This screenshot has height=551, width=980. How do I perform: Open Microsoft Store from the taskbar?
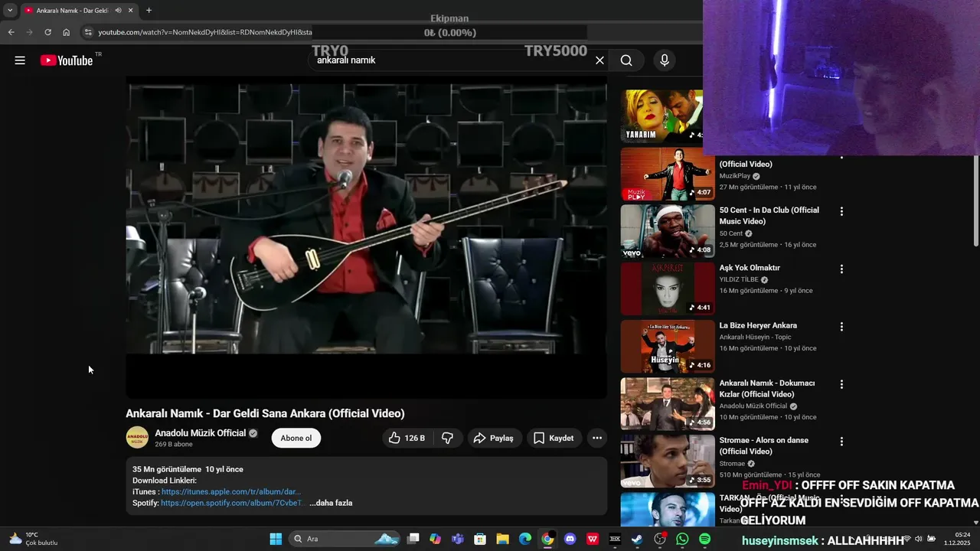[x=480, y=539]
